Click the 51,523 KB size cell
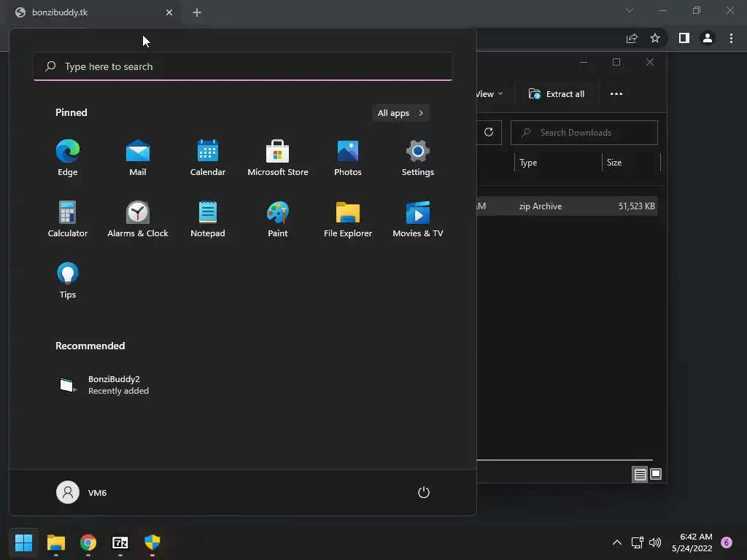The width and height of the screenshot is (747, 560). (x=636, y=206)
